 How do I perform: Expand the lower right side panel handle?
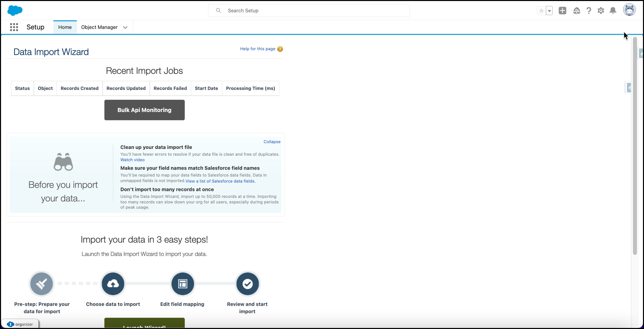pos(629,88)
